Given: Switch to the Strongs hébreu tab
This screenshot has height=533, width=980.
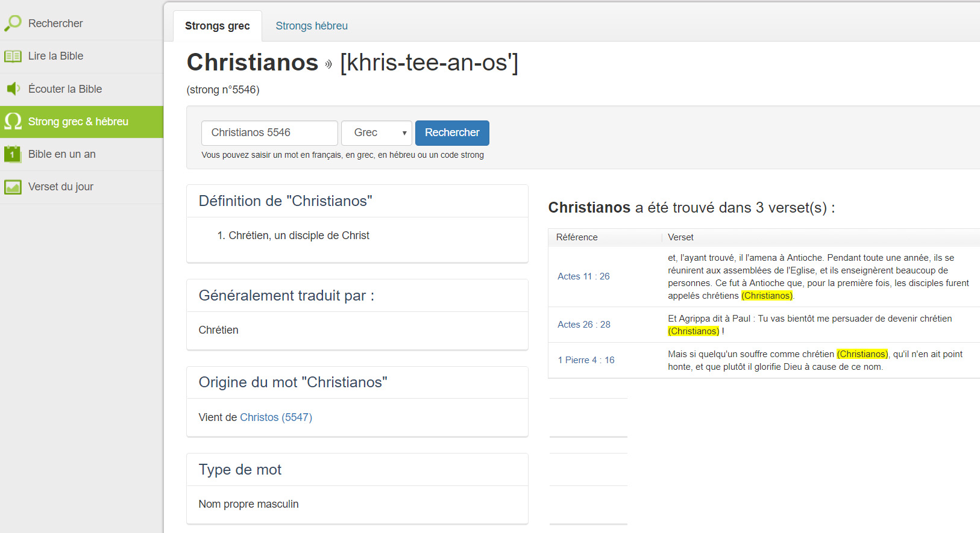Looking at the screenshot, I should click(x=311, y=26).
